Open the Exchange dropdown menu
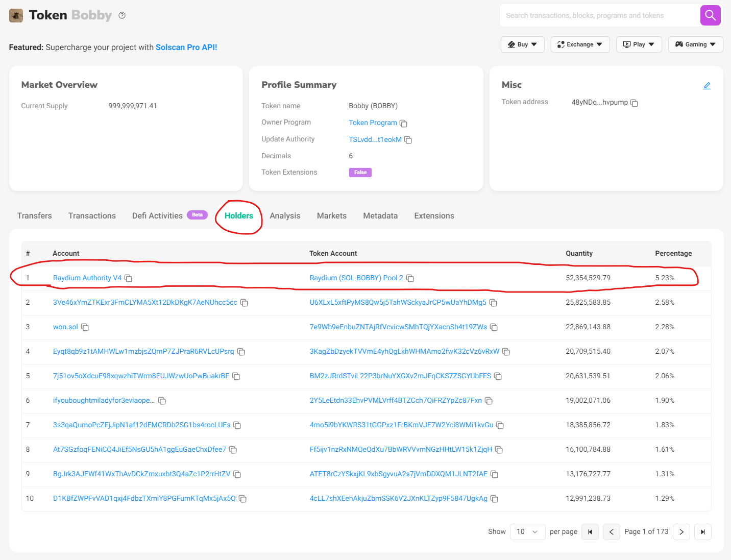Screen dimensions: 731x560 (580, 44)
